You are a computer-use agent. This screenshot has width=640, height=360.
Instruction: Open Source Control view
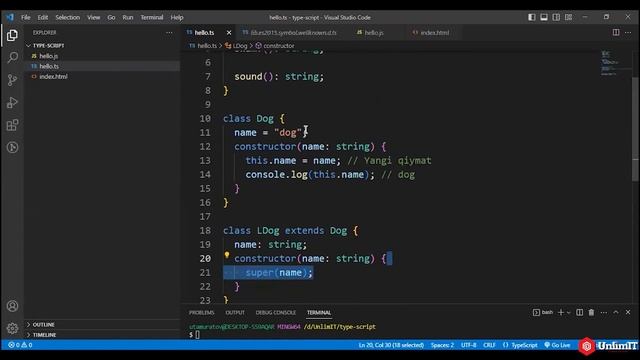(x=12, y=80)
